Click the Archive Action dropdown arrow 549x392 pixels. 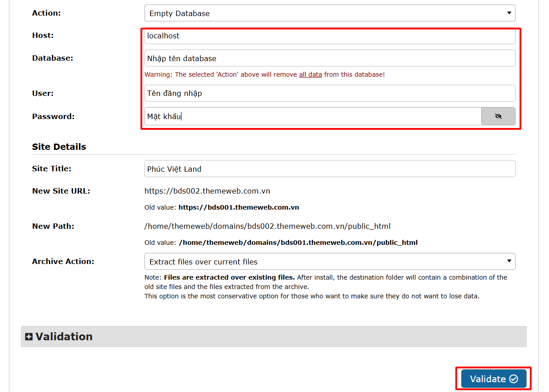[509, 261]
